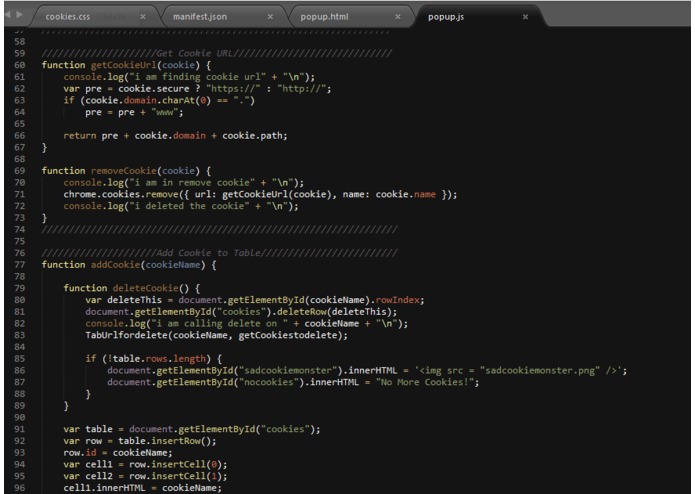The height and width of the screenshot is (494, 695).
Task: Switch to the popup.html tab
Action: tap(324, 17)
